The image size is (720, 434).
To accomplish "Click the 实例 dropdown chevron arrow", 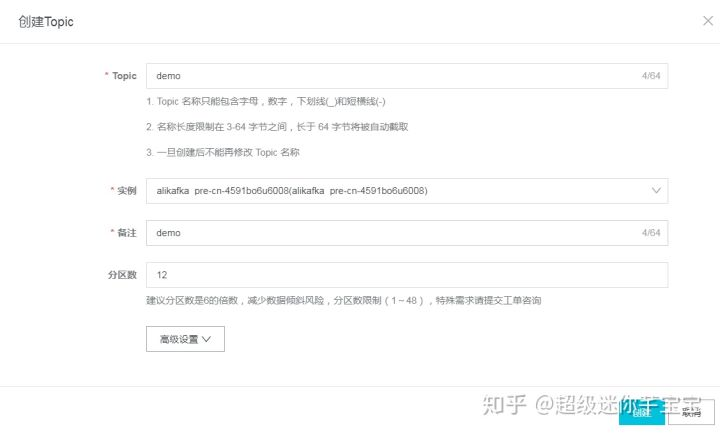I will click(656, 191).
